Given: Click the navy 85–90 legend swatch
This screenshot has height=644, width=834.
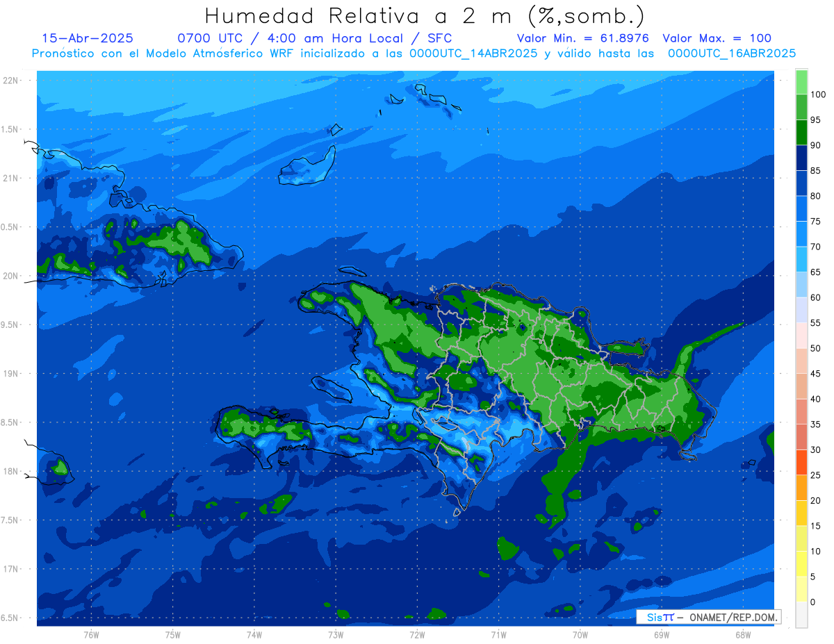Looking at the screenshot, I should 801,158.
